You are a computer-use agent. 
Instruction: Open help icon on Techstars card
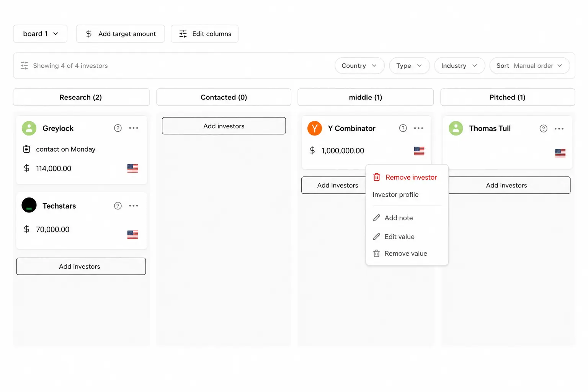tap(118, 206)
